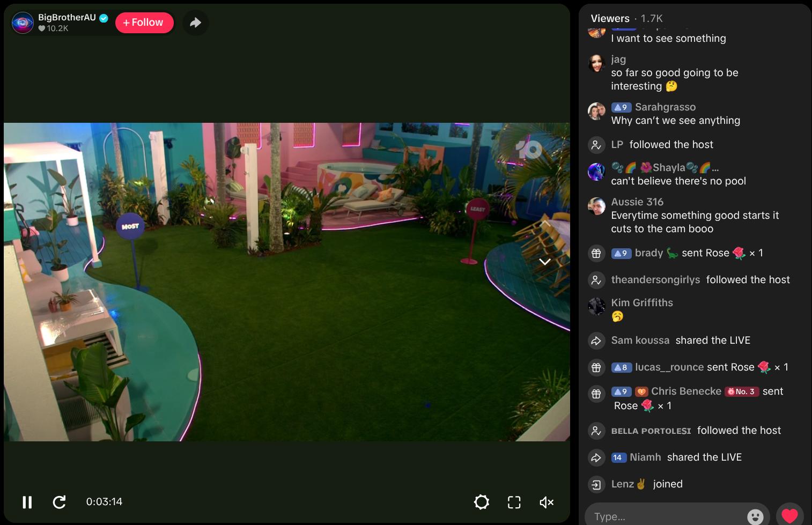Open the stream settings gear
Viewport: 812px width, 525px height.
tap(482, 502)
